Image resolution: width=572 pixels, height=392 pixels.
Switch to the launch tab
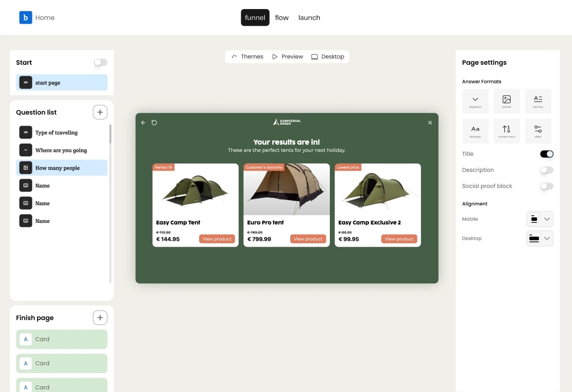(309, 18)
